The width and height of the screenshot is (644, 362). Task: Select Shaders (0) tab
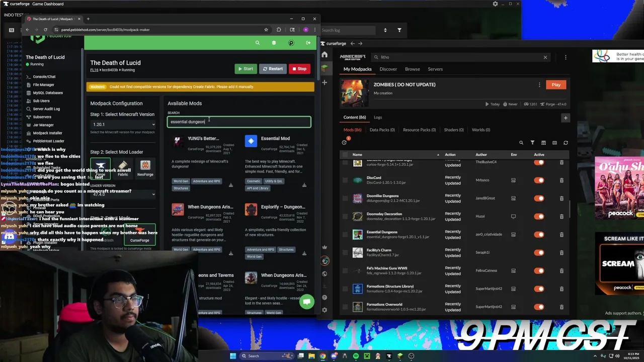(x=454, y=130)
